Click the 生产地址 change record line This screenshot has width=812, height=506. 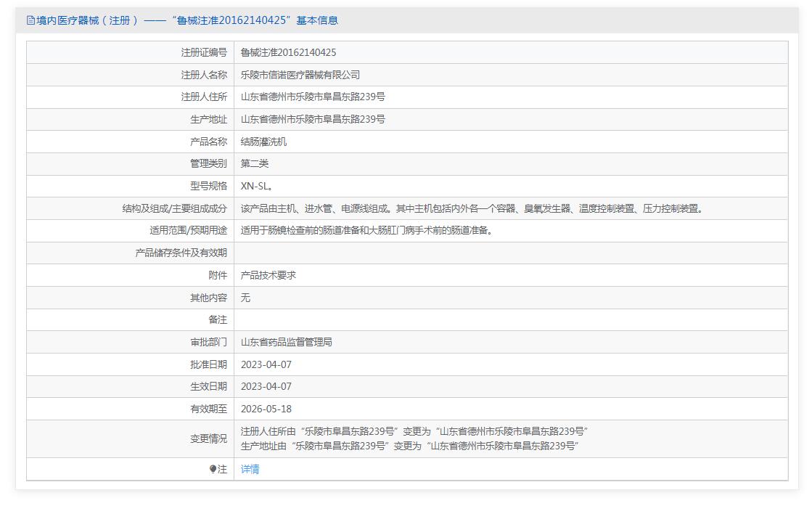pyautogui.click(x=409, y=446)
